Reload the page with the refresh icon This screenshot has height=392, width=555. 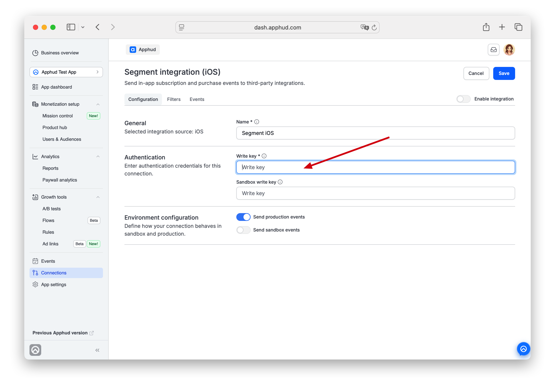pos(374,28)
